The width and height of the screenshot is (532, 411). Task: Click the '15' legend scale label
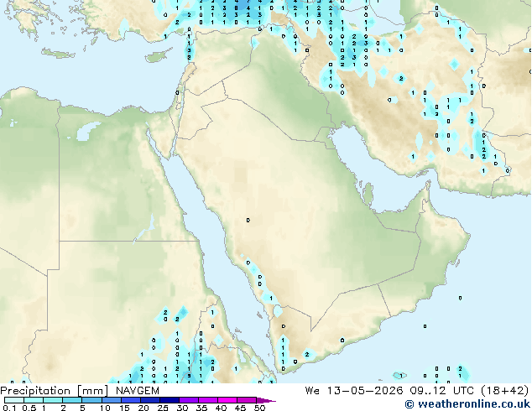[124, 408]
